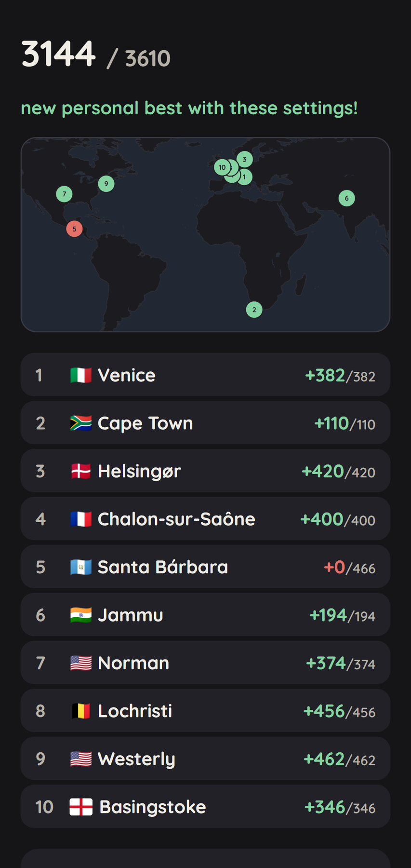Select map marker 1 over Italy

pos(245,177)
